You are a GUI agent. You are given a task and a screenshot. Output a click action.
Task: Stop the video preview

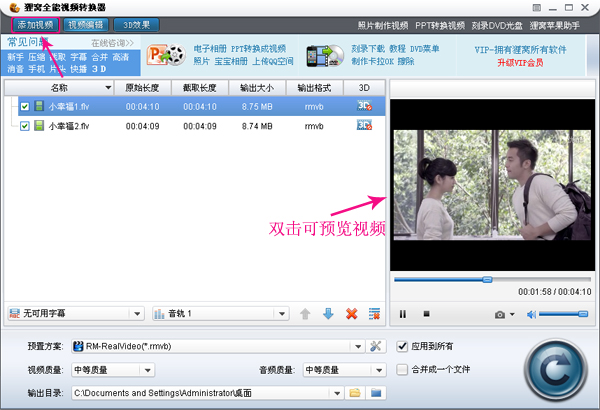pyautogui.click(x=426, y=314)
